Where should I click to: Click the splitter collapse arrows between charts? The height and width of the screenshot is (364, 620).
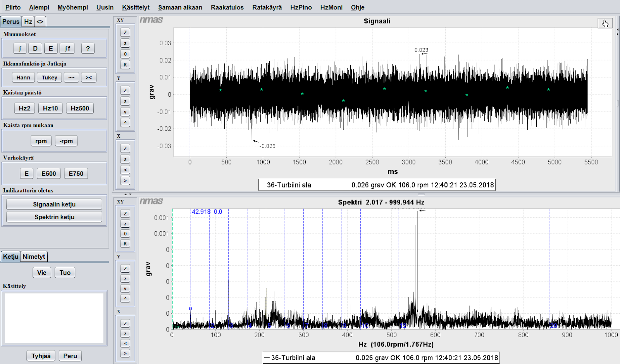(128, 194)
